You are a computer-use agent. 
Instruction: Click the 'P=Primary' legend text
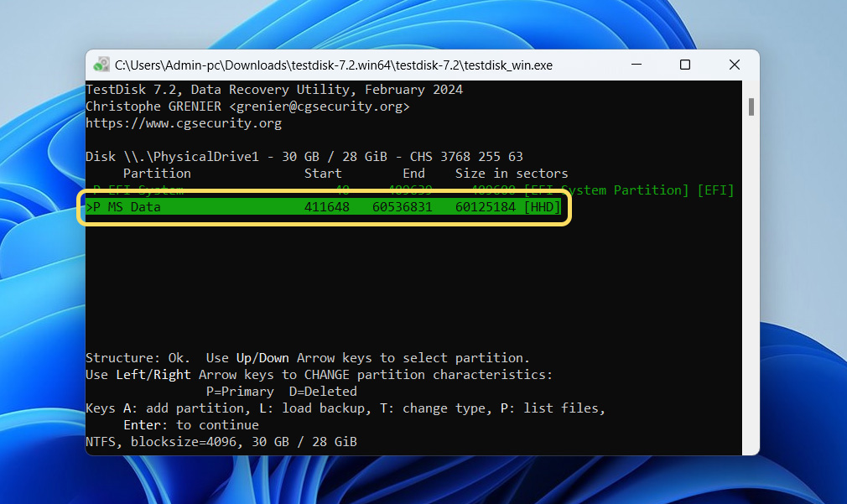(x=240, y=392)
